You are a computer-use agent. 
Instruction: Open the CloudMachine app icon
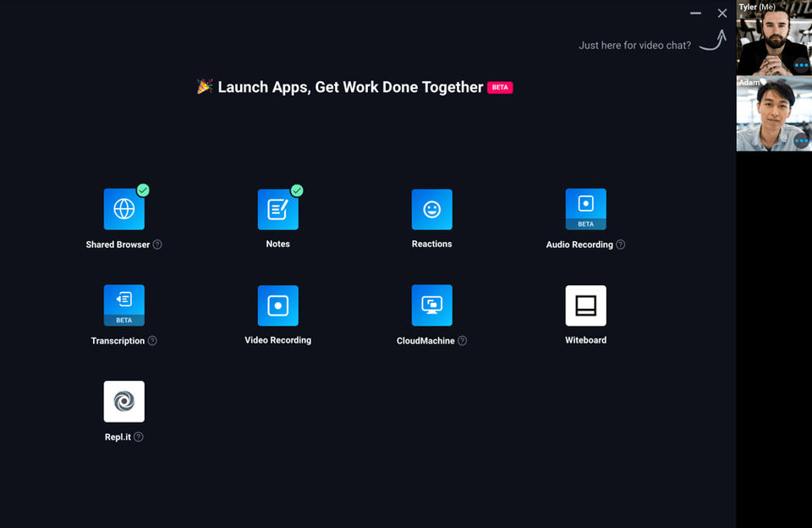point(432,305)
